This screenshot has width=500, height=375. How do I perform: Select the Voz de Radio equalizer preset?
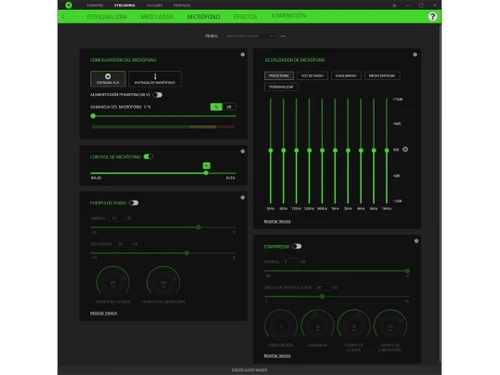pos(312,76)
